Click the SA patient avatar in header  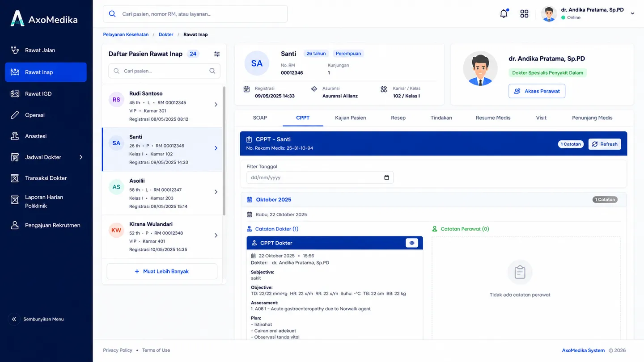(257, 63)
